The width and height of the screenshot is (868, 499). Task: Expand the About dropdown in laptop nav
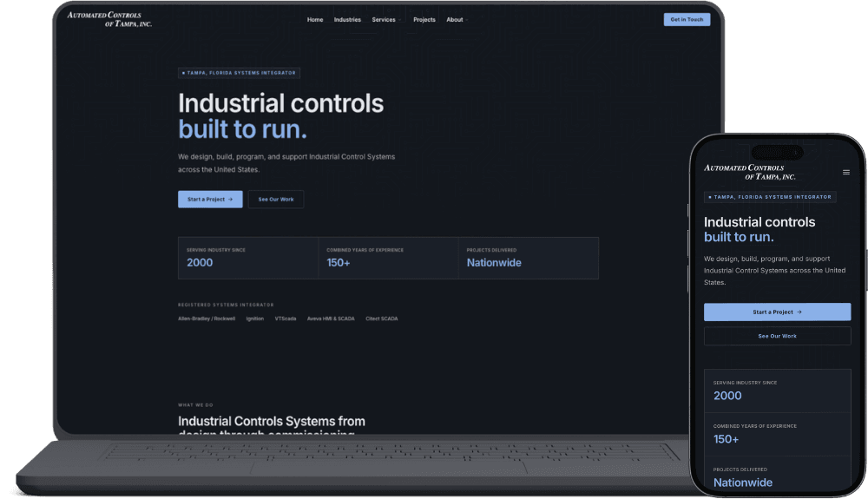pos(457,19)
